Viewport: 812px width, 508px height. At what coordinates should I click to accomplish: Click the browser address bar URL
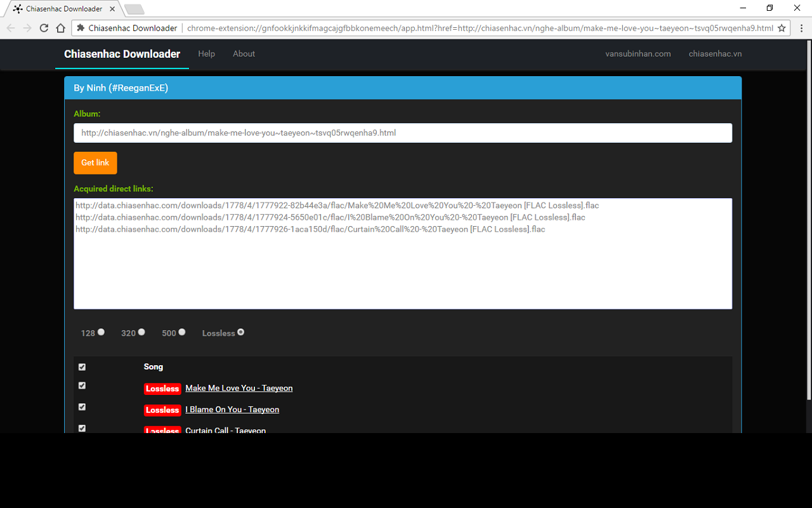tap(480, 28)
